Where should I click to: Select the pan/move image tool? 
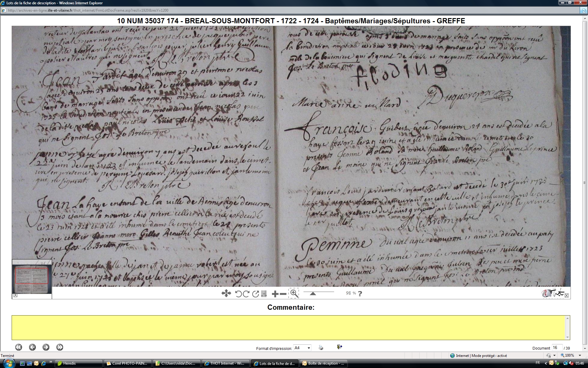(x=226, y=293)
